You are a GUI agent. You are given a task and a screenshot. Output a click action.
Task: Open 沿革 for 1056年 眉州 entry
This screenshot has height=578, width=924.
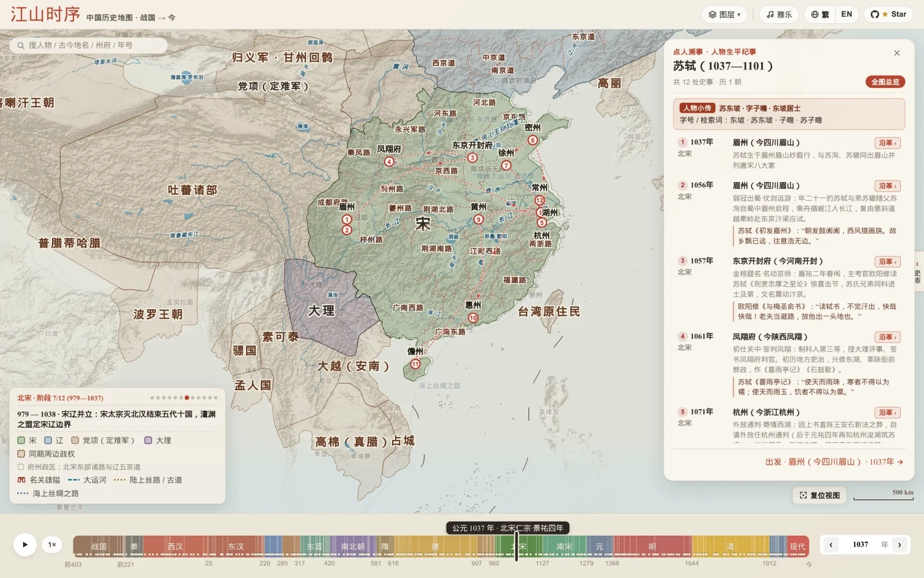tap(887, 186)
